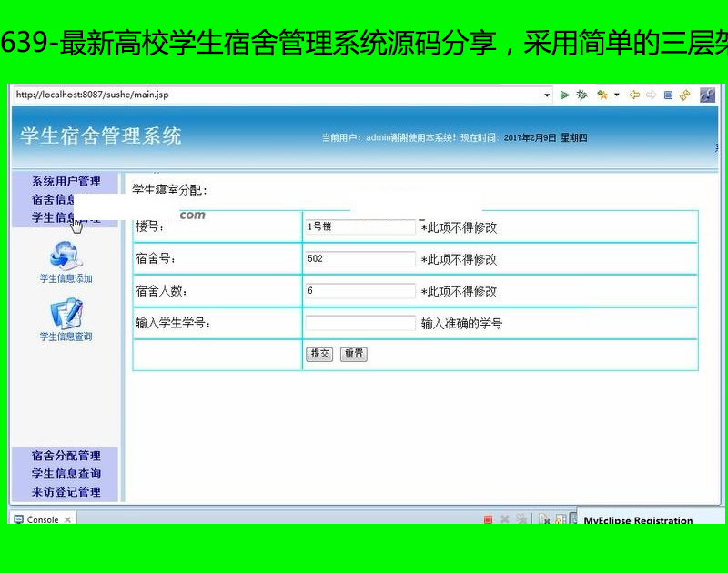
Task: Click the 学生信息添加 link text
Action: pyautogui.click(x=66, y=279)
